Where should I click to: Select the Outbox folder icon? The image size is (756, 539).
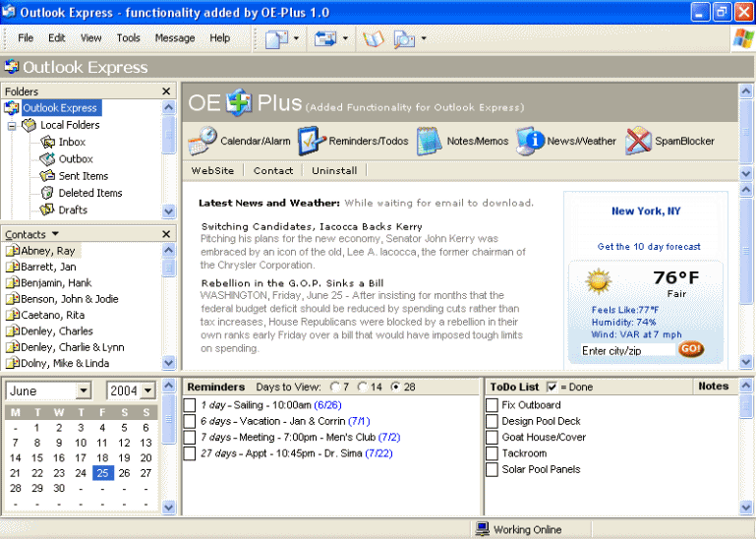(x=47, y=158)
